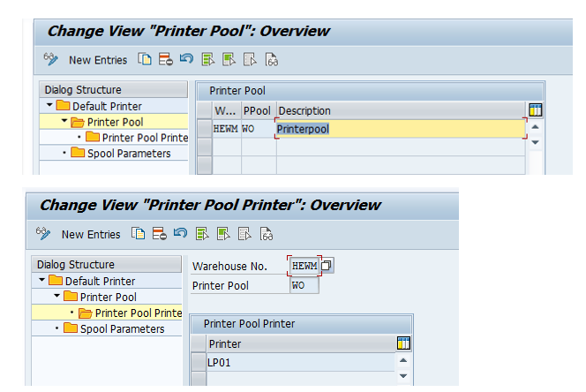
Task: Click the LP01 printer cell
Action: [x=301, y=363]
